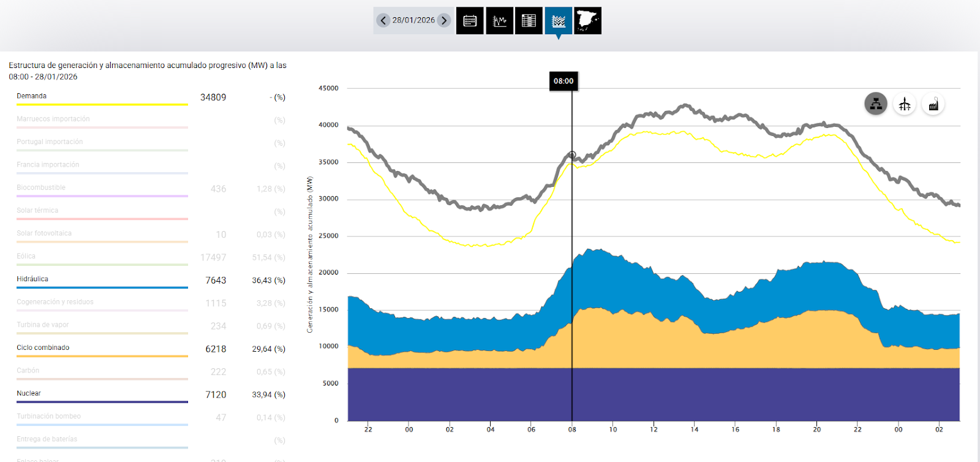Toggle the Solar fotovoltaica legend entry
980x462 pixels.
[x=44, y=233]
